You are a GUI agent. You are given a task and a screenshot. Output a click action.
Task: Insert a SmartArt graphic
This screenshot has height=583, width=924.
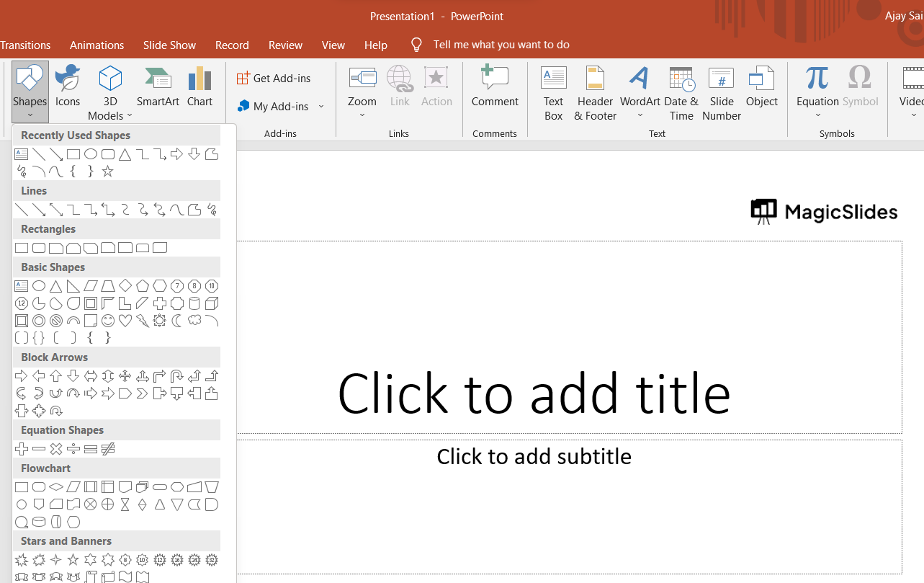coord(158,87)
